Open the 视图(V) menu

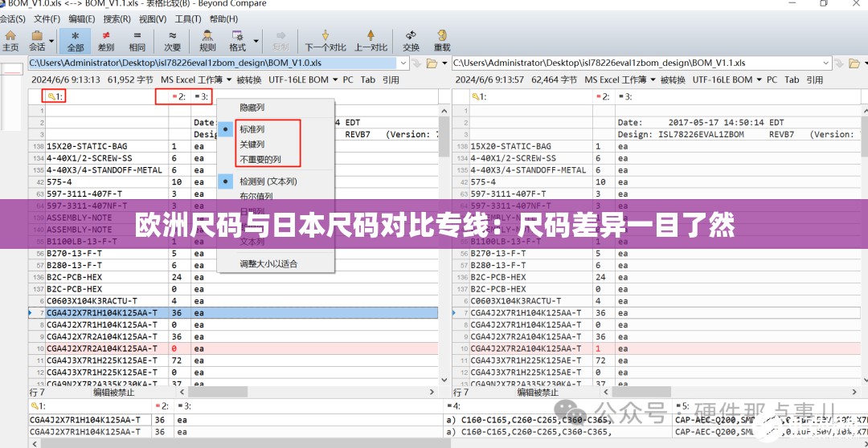152,18
